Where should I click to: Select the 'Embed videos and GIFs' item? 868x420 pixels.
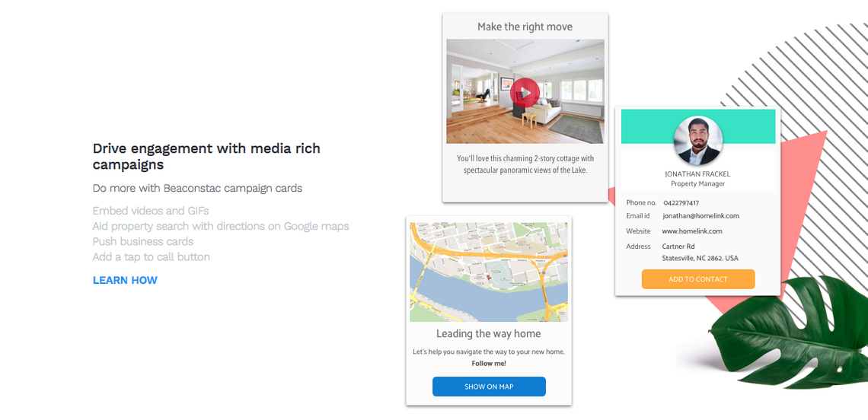(x=151, y=211)
